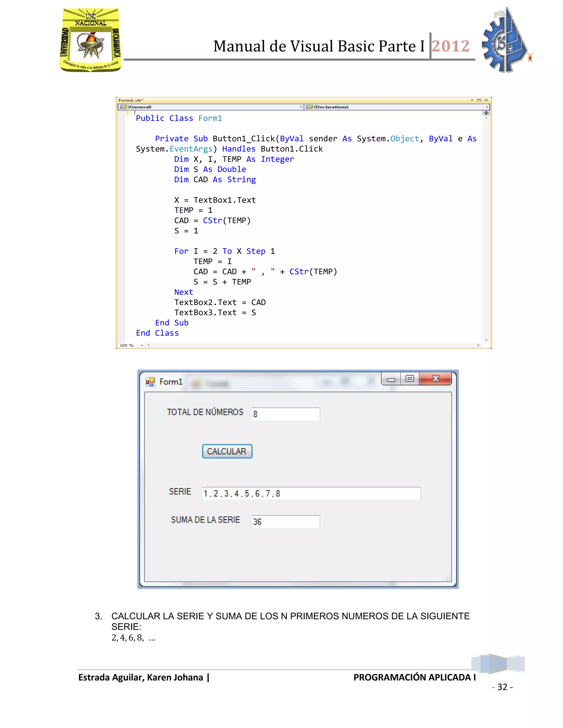Click the code line 'X = TextBox1.Text'
This screenshot has width=563, height=728.
click(x=215, y=200)
